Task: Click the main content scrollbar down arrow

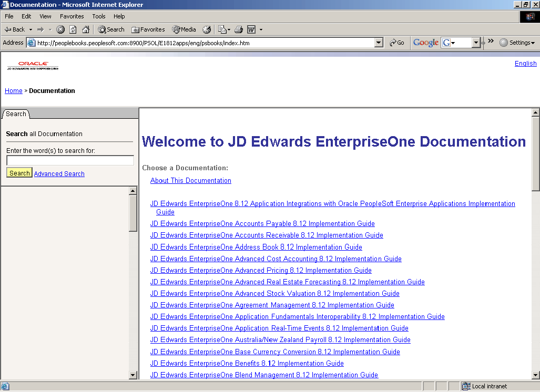Action: coord(535,375)
